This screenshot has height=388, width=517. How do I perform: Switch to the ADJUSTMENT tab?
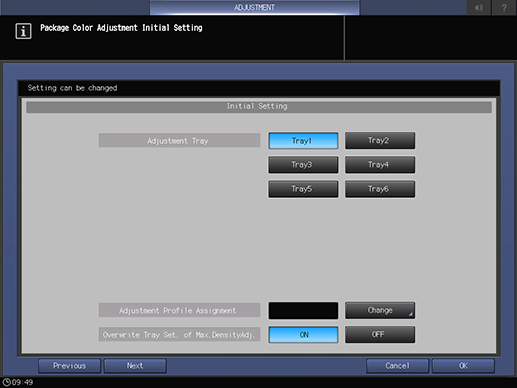254,7
